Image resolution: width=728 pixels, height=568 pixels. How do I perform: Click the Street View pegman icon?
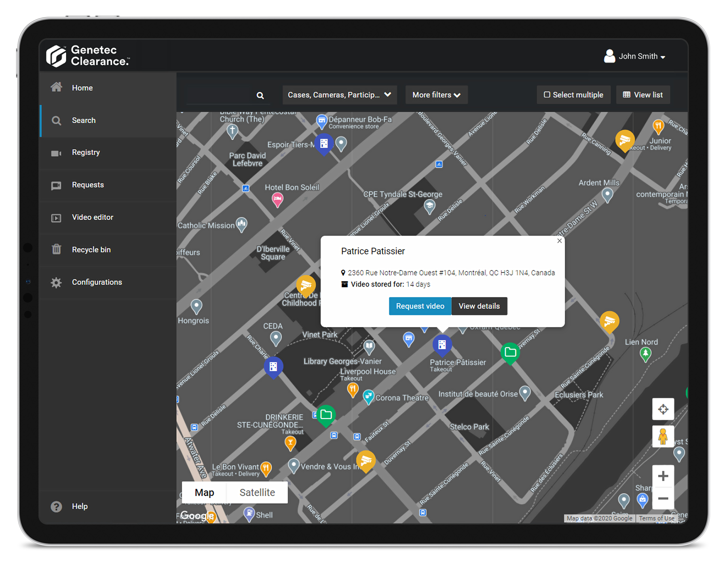(x=663, y=436)
